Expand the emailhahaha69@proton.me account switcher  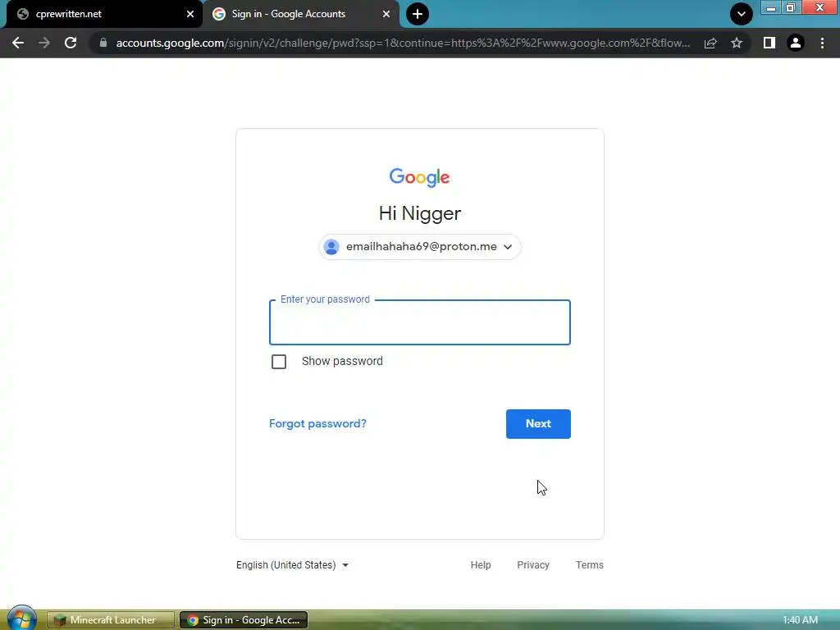[x=420, y=247]
